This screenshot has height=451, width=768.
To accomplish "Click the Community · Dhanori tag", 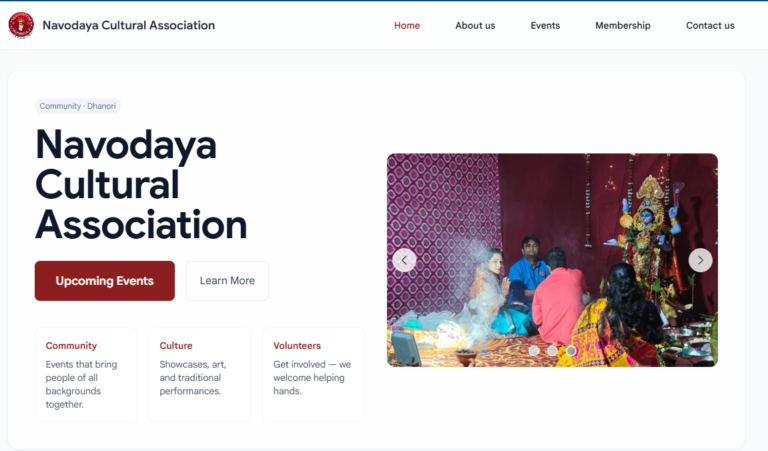I will (78, 106).
